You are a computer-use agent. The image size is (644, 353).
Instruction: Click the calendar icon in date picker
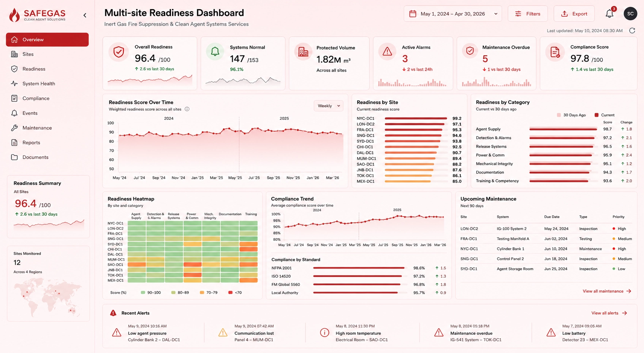click(x=413, y=14)
